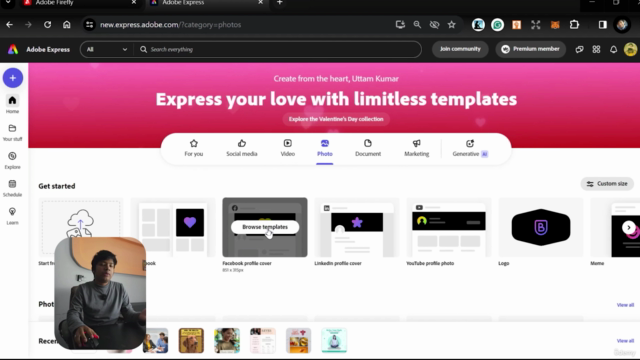The height and width of the screenshot is (360, 640).
Task: Open Schedule in the sidebar
Action: pyautogui.click(x=12, y=188)
